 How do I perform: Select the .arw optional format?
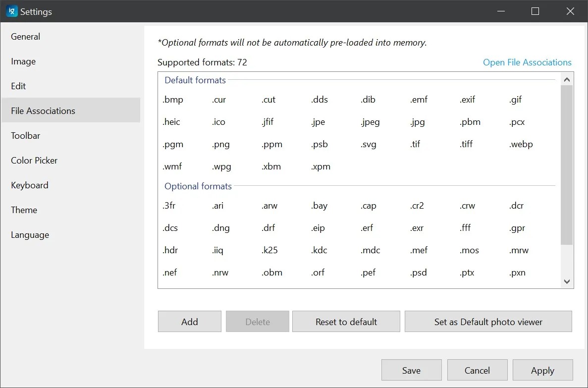point(269,206)
